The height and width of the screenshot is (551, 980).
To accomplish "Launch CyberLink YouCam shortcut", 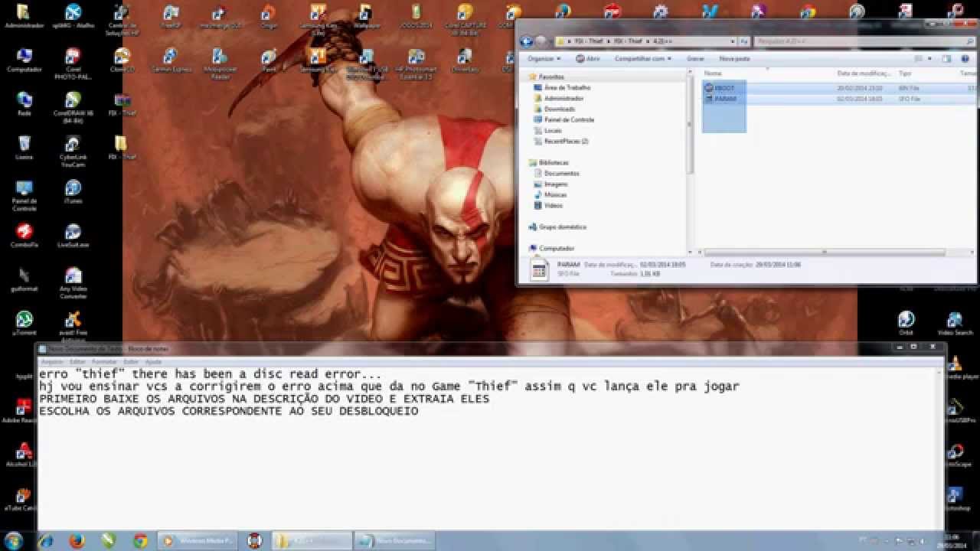I will pos(73,150).
